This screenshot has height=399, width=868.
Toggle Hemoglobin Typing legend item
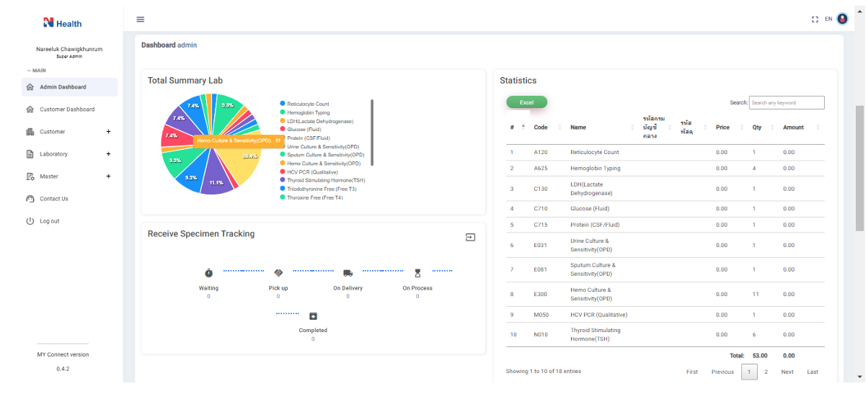305,112
